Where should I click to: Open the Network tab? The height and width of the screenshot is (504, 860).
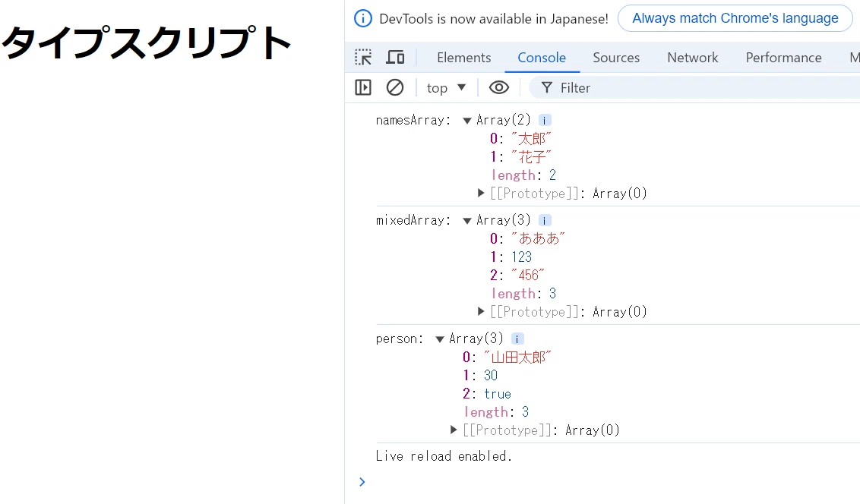tap(693, 58)
